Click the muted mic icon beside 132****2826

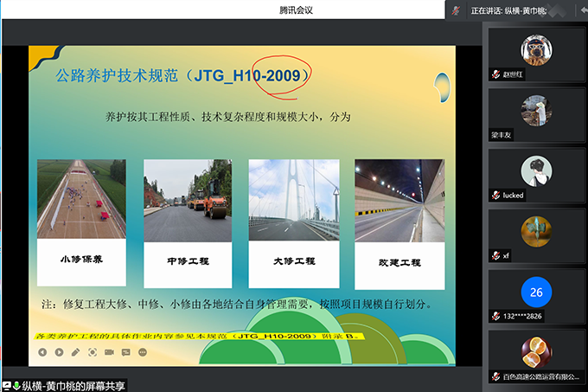[495, 316]
